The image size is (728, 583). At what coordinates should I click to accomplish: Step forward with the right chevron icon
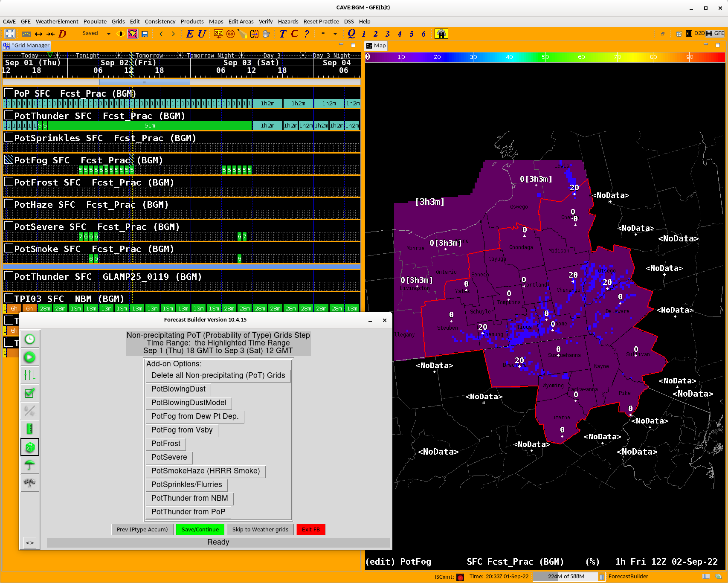pos(173,34)
